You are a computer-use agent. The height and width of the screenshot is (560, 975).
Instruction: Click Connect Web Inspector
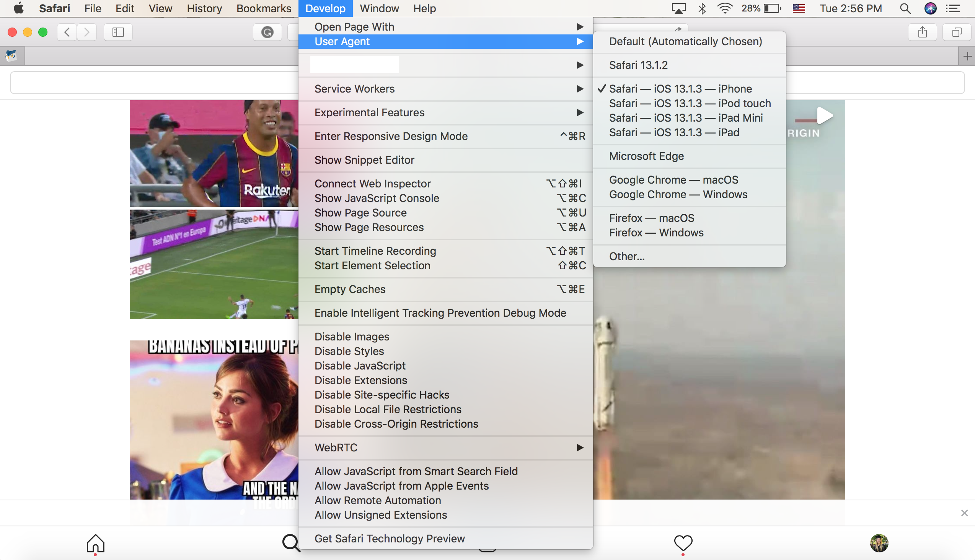pyautogui.click(x=445, y=184)
